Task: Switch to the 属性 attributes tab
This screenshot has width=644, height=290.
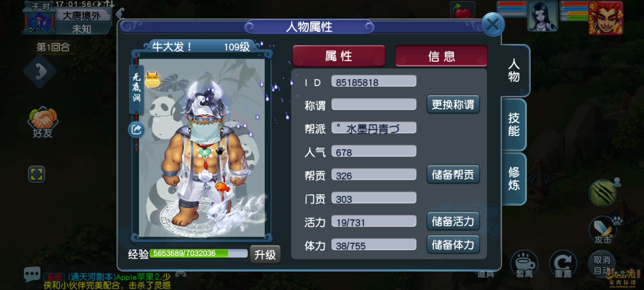Action: [x=339, y=56]
